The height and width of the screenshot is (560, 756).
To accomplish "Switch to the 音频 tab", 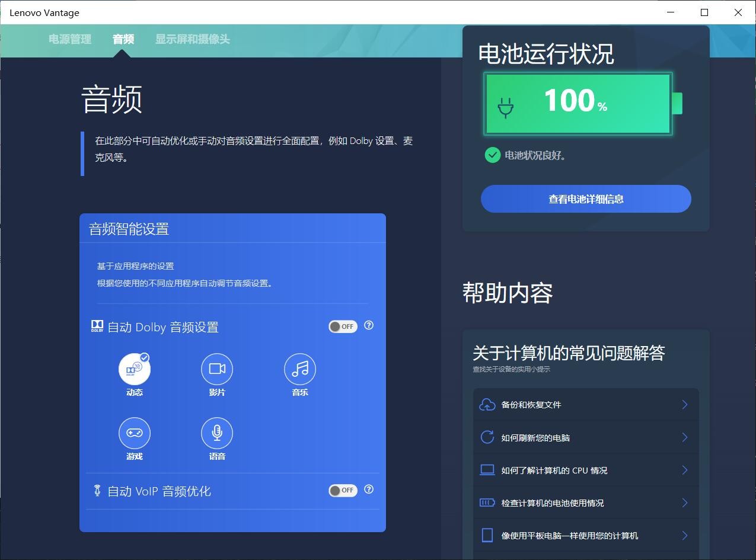I will click(123, 39).
